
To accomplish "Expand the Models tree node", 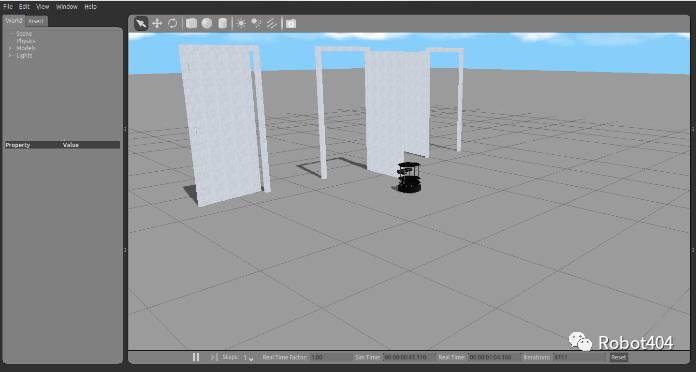I will coord(10,48).
